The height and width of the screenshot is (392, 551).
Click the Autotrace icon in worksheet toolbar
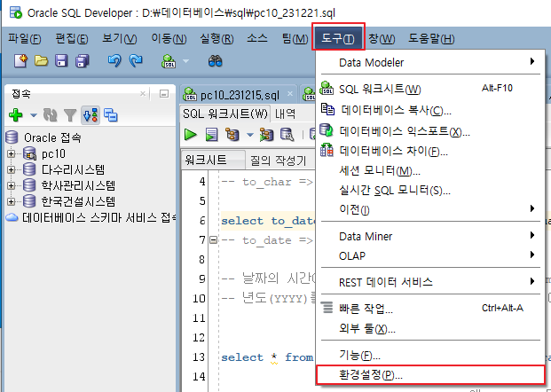pyautogui.click(x=267, y=135)
